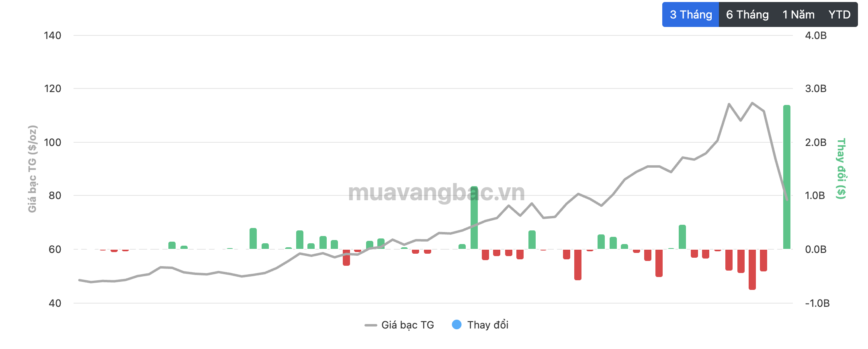Select the 3 Tháng range tab
The image size is (868, 349).
pos(690,15)
